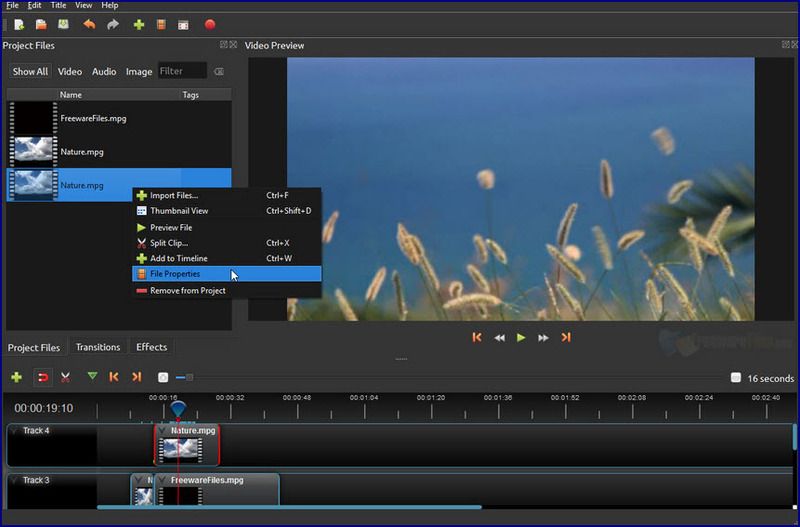Click the red Export Video record button
Viewport: 800px width, 527px height.
210,24
